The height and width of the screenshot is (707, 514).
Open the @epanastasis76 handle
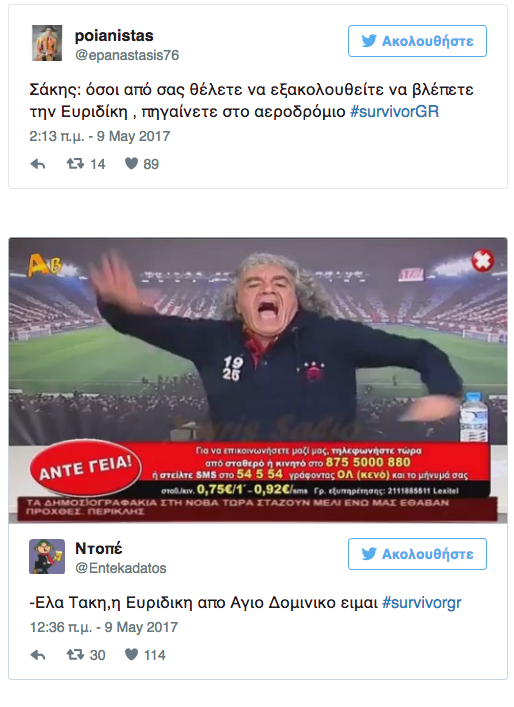click(x=127, y=55)
